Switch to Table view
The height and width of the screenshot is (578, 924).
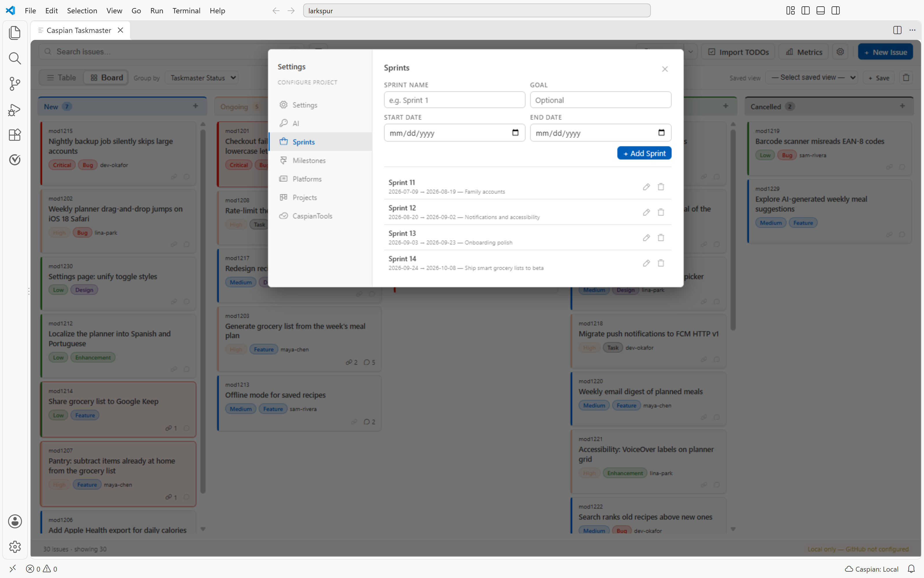61,78
